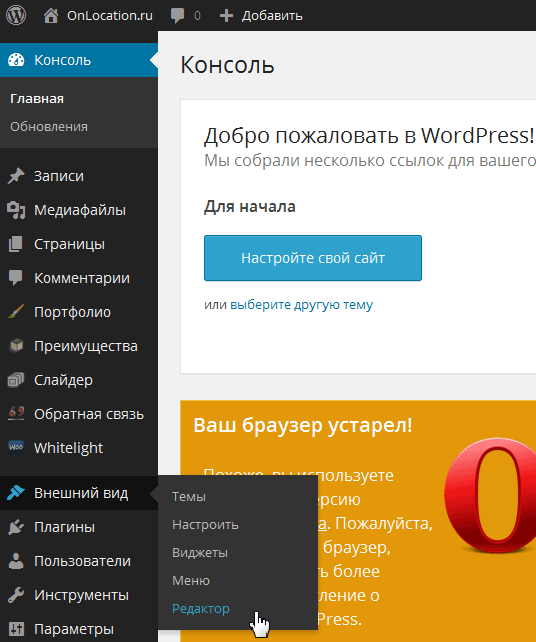Click the Для начала subheading
This screenshot has width=536, height=642.
click(x=250, y=206)
